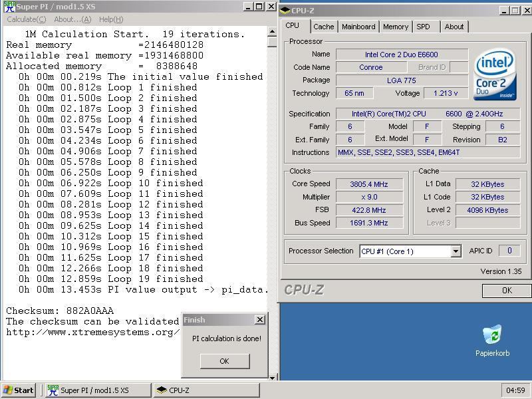This screenshot has width=532, height=399.
Task: Click the Revision value 'B2'
Action: click(x=503, y=140)
